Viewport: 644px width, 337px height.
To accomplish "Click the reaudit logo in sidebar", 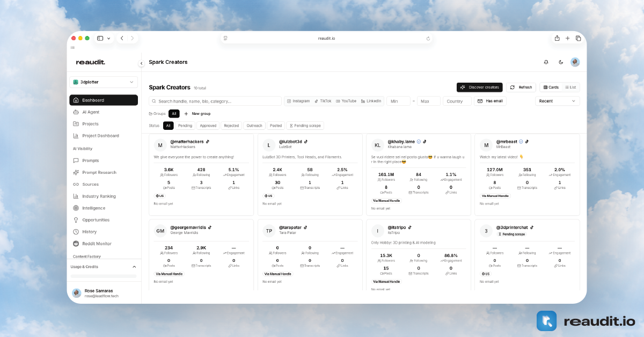I will [x=90, y=62].
